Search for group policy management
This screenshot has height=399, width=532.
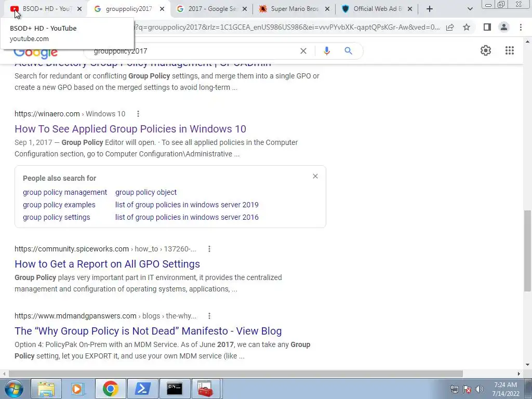tap(65, 192)
